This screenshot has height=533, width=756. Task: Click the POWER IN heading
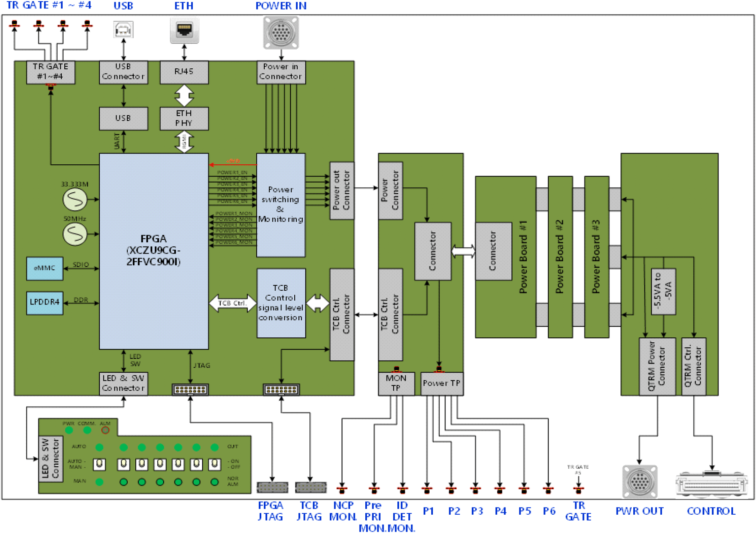pos(281,6)
